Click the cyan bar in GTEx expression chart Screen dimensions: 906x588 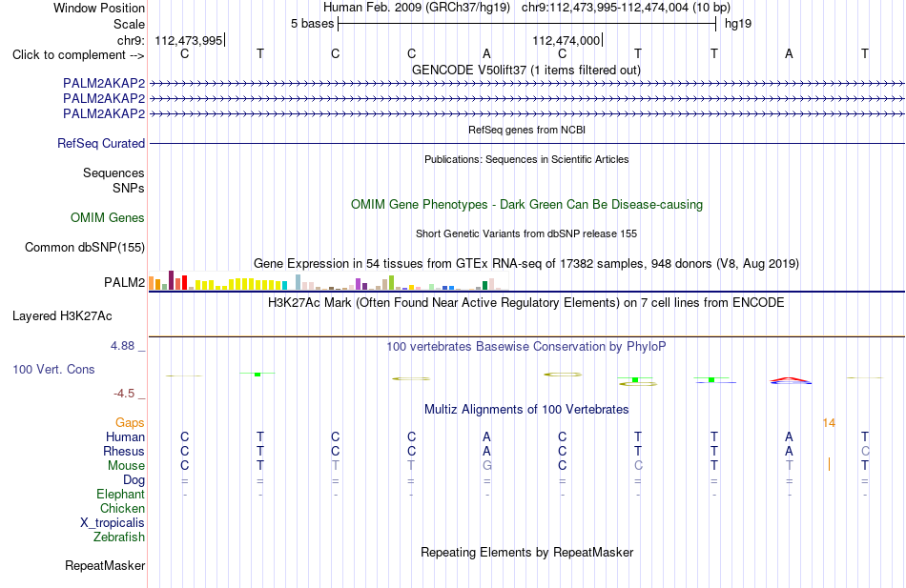pos(284,285)
